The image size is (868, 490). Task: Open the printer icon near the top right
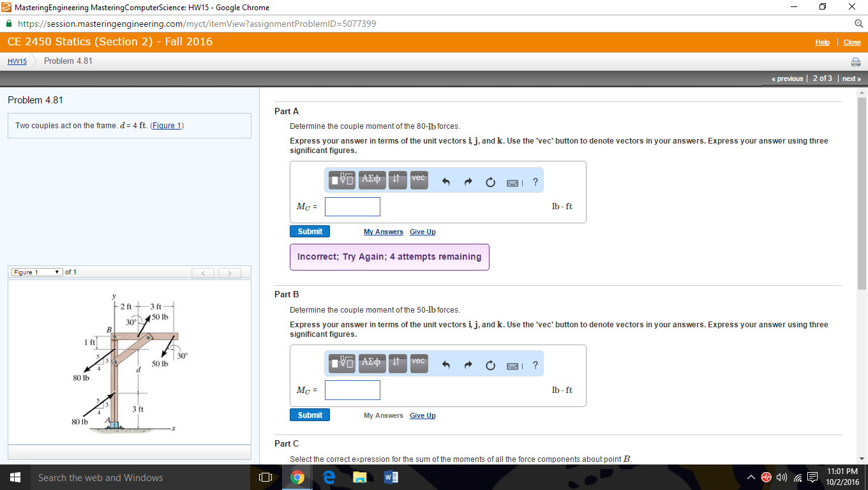856,61
